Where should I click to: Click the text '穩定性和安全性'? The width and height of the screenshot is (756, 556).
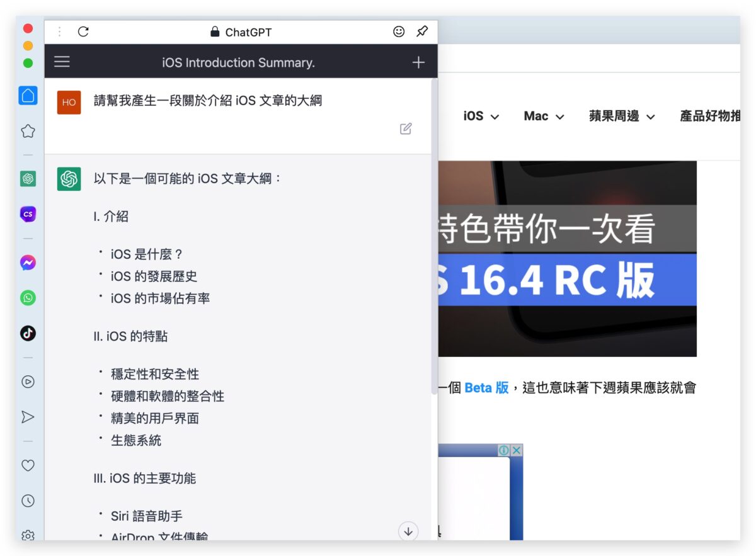click(155, 374)
